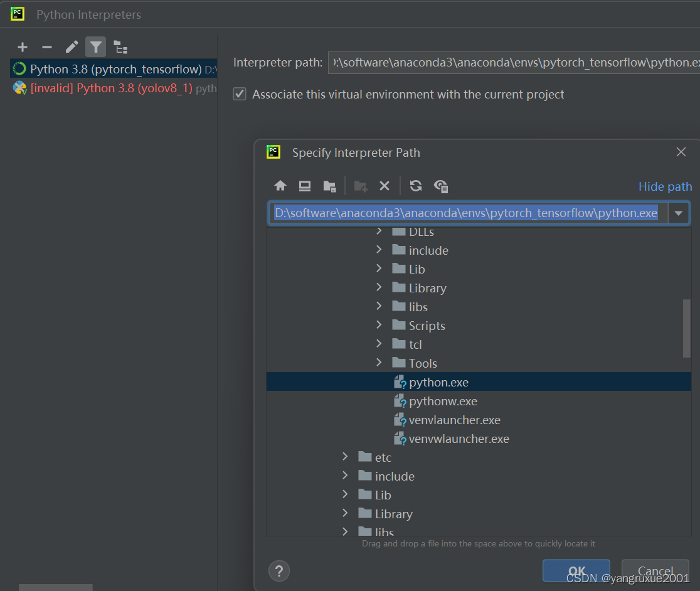
Task: Click the pythonw.exe file icon
Action: point(400,401)
